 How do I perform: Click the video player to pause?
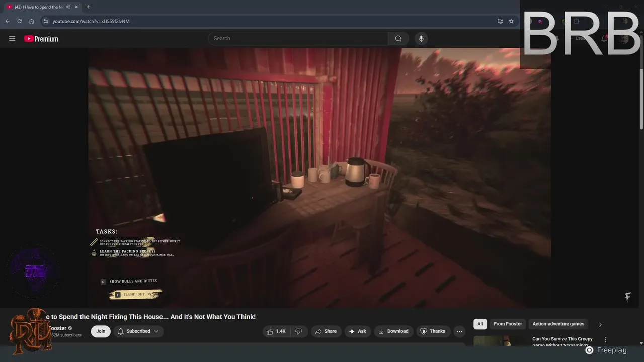pyautogui.click(x=319, y=177)
